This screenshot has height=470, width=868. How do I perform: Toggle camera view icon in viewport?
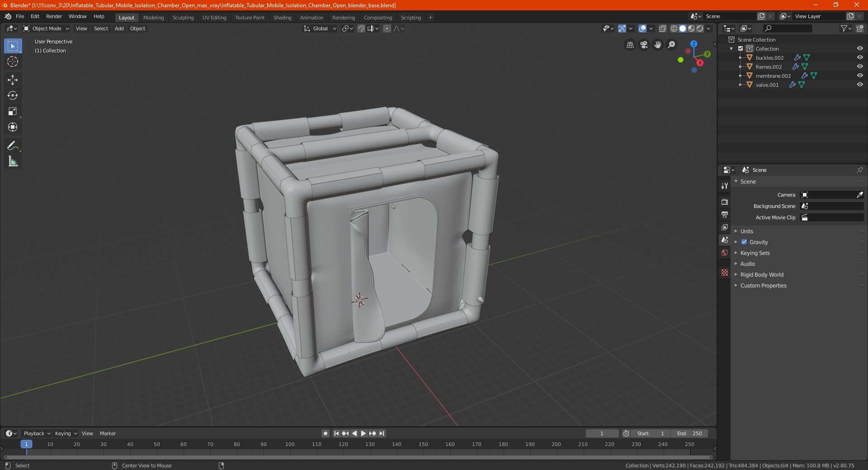[x=644, y=45]
